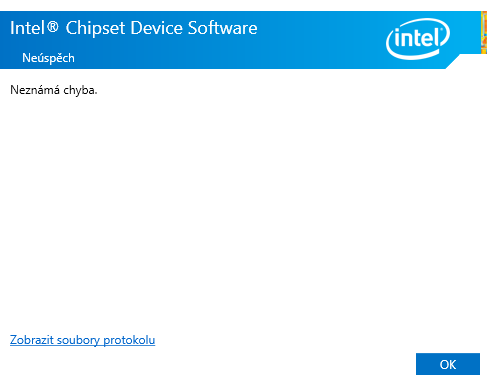Click the colorful chip image strip
Viewport: 497px width, 391px height.
484,32
